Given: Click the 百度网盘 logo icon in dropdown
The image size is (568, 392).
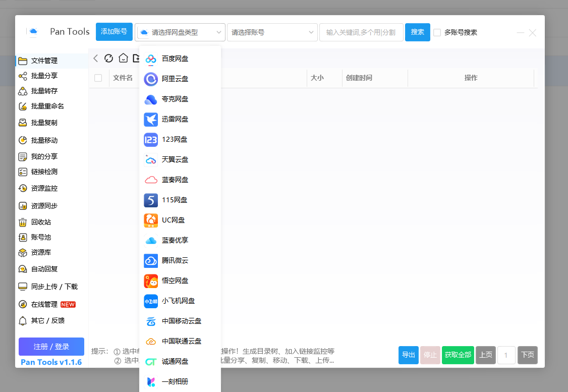Looking at the screenshot, I should pyautogui.click(x=151, y=59).
